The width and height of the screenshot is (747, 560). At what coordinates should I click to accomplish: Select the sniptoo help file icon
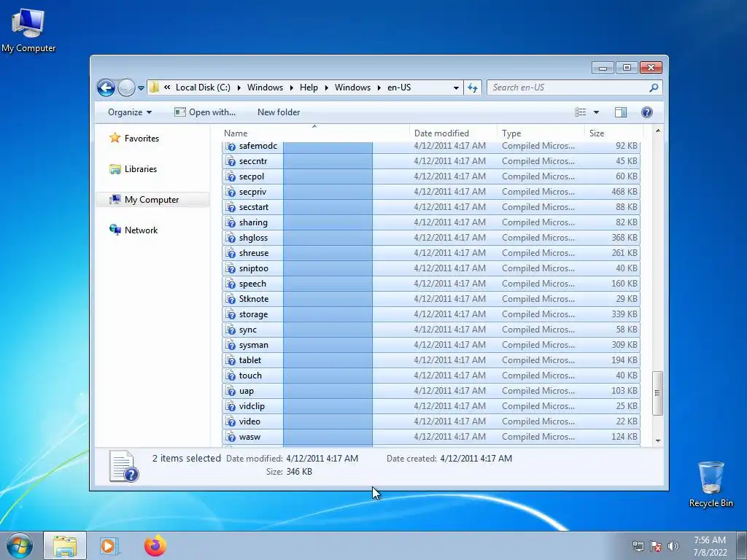pyautogui.click(x=231, y=268)
